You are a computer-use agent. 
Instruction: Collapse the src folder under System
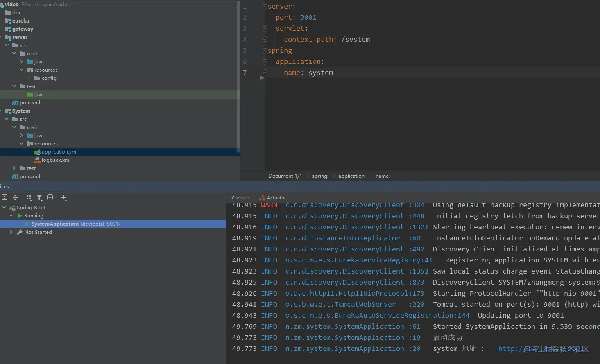click(7, 119)
